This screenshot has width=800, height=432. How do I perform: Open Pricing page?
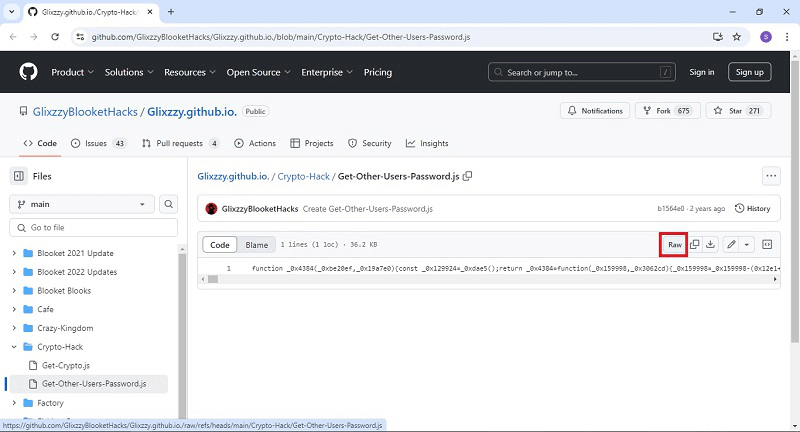tap(378, 72)
